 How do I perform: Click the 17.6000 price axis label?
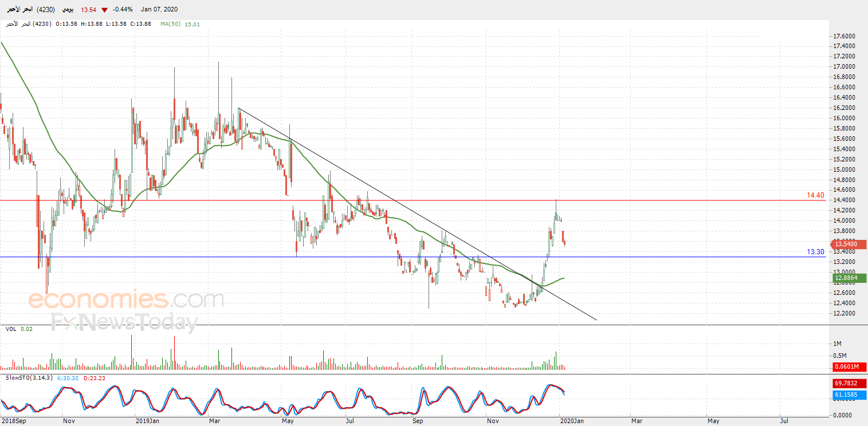844,35
